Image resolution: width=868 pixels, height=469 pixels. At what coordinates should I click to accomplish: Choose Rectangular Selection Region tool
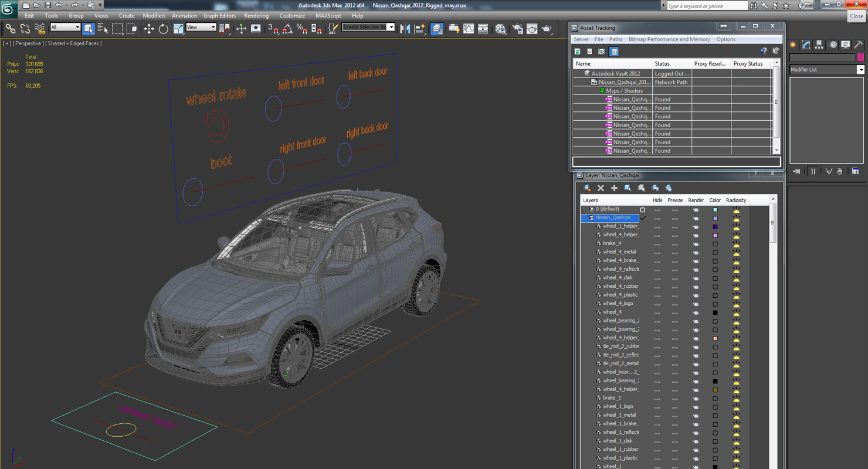(x=117, y=28)
